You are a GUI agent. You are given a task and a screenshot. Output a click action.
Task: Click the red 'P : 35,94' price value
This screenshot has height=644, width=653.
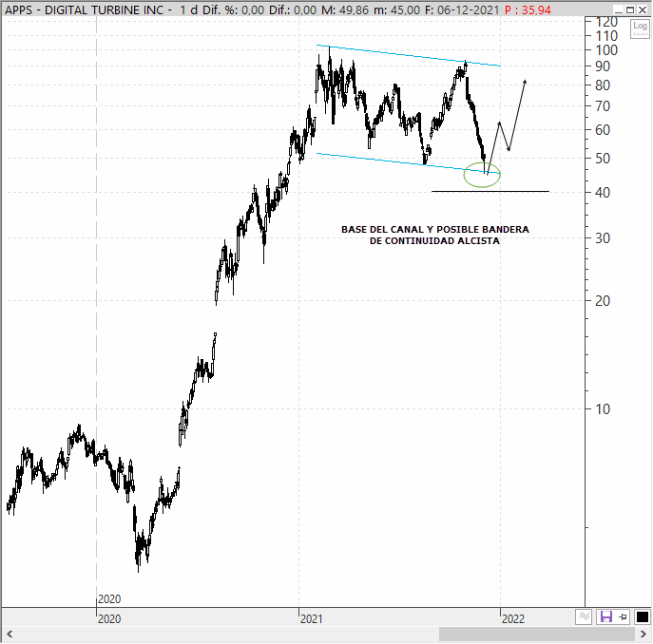tap(528, 9)
